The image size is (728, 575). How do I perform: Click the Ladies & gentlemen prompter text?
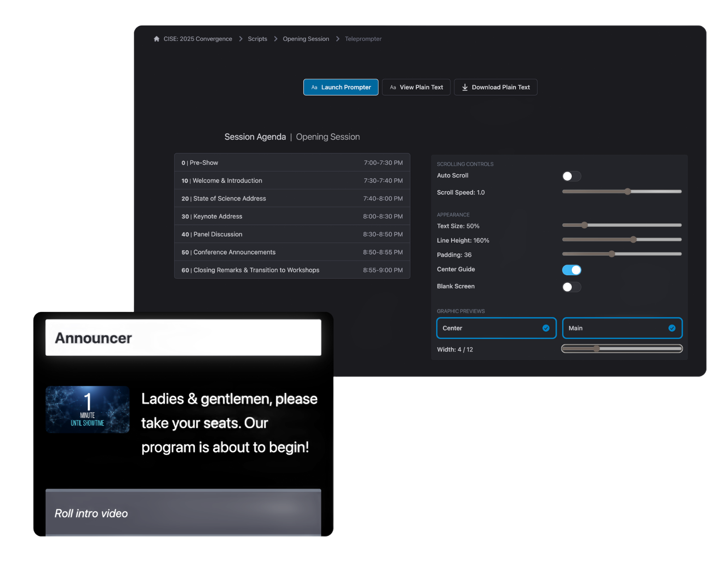[x=229, y=423]
